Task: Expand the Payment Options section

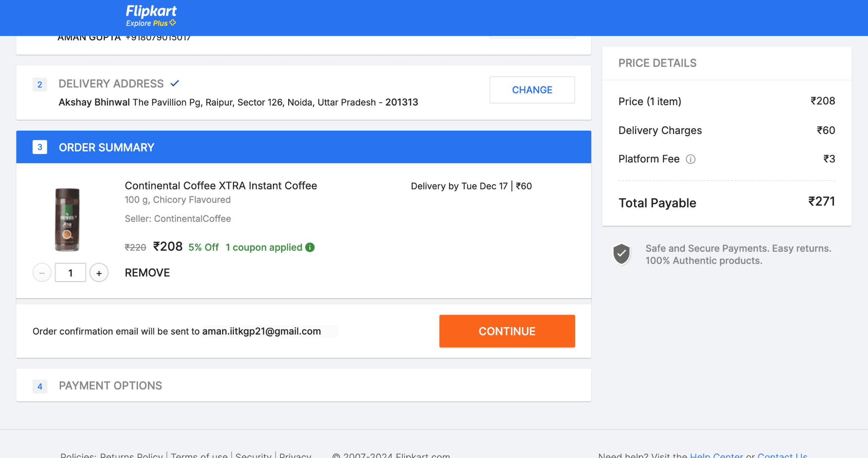Action: [x=303, y=385]
